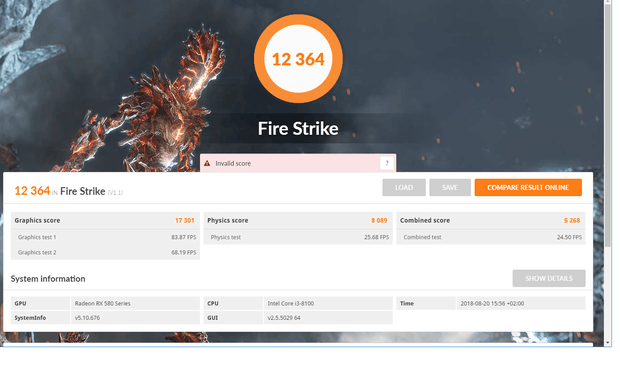The height and width of the screenshot is (391, 620).
Task: Click the orange 12 364 score circle
Action: pyautogui.click(x=298, y=59)
